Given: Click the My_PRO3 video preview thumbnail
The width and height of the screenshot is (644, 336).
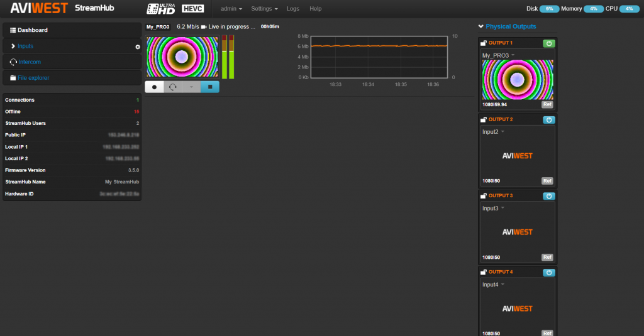Looking at the screenshot, I should click(x=182, y=57).
